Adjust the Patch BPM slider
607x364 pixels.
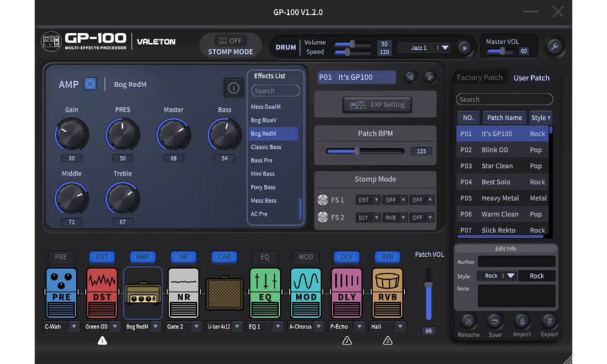click(x=365, y=151)
